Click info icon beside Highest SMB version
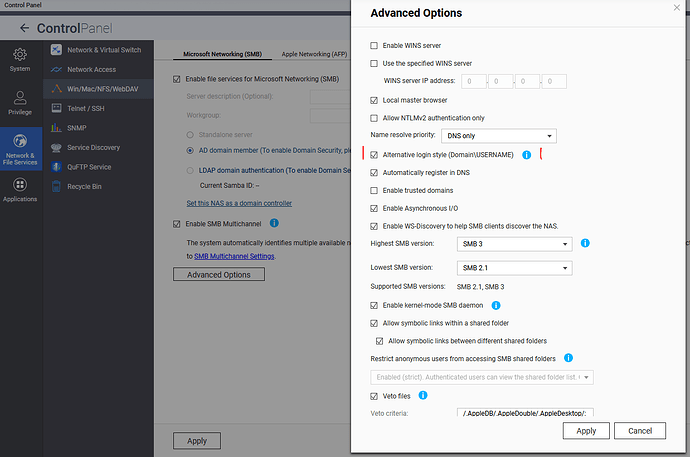The image size is (690, 457). pos(585,243)
